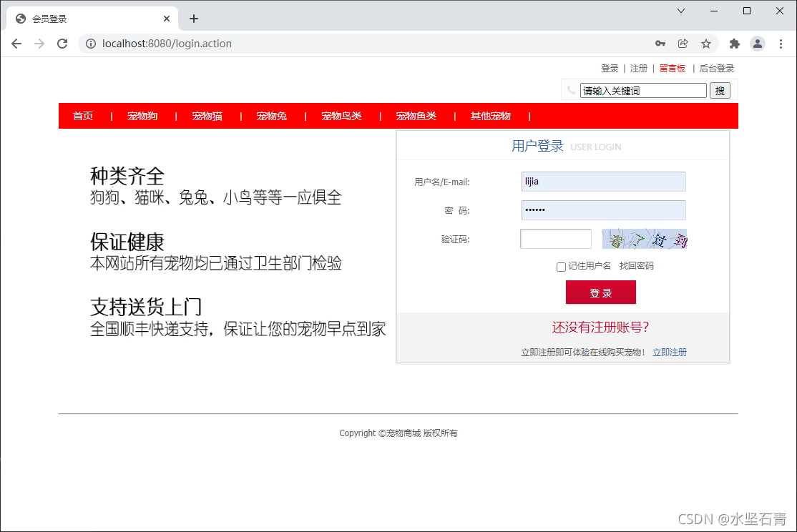797x532 pixels.
Task: Click the 种类齐全 heading
Action: pyautogui.click(x=127, y=177)
